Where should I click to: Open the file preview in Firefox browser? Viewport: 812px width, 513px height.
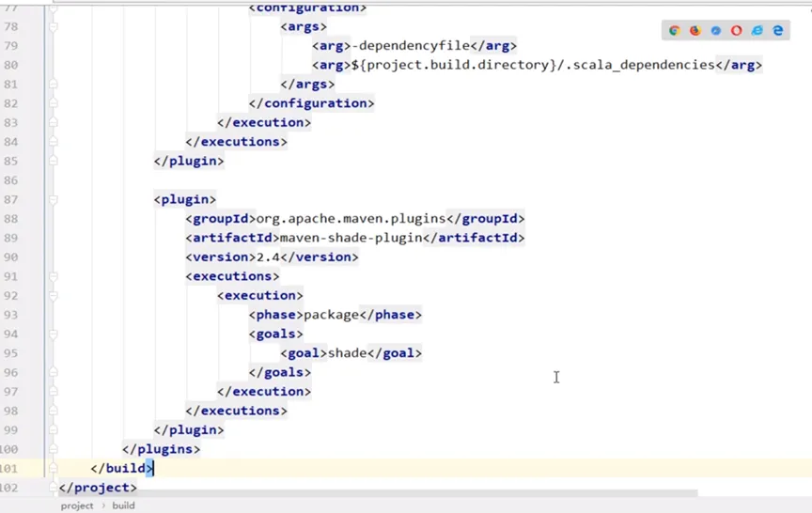695,31
